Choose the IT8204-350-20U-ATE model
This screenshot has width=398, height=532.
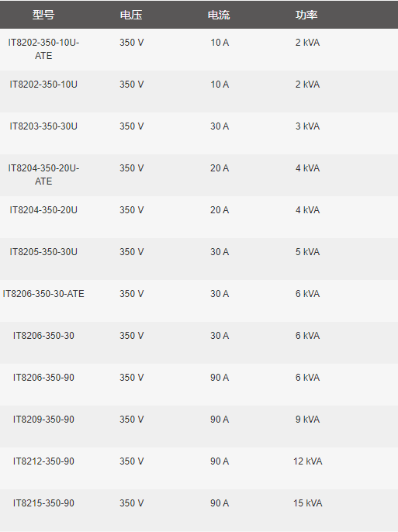43,174
